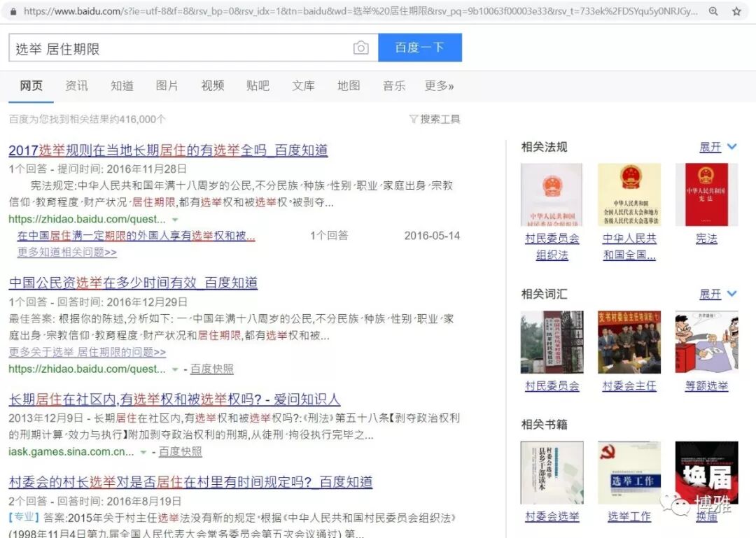Open the 村民委员会组织法 book cover image

[552, 194]
